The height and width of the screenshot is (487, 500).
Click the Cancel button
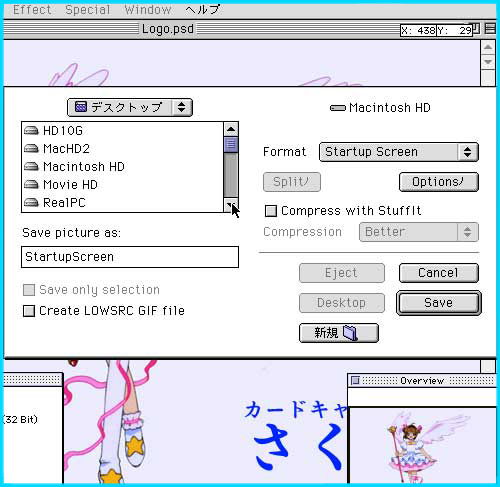439,273
